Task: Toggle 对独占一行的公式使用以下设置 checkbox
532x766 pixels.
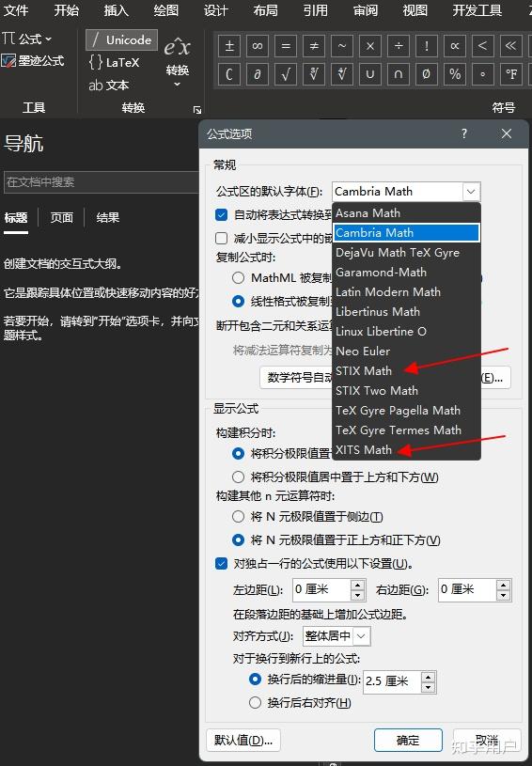Action: (221, 564)
